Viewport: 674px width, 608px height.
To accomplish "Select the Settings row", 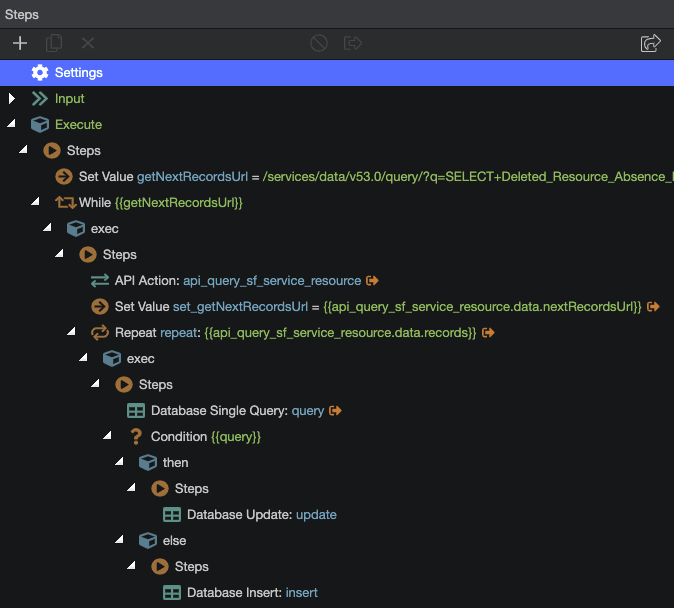I will (78, 73).
